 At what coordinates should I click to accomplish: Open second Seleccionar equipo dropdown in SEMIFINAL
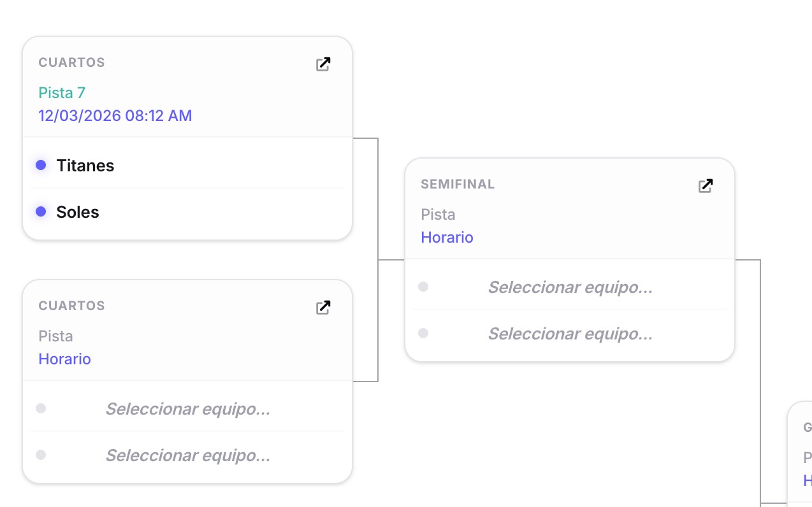tap(570, 333)
